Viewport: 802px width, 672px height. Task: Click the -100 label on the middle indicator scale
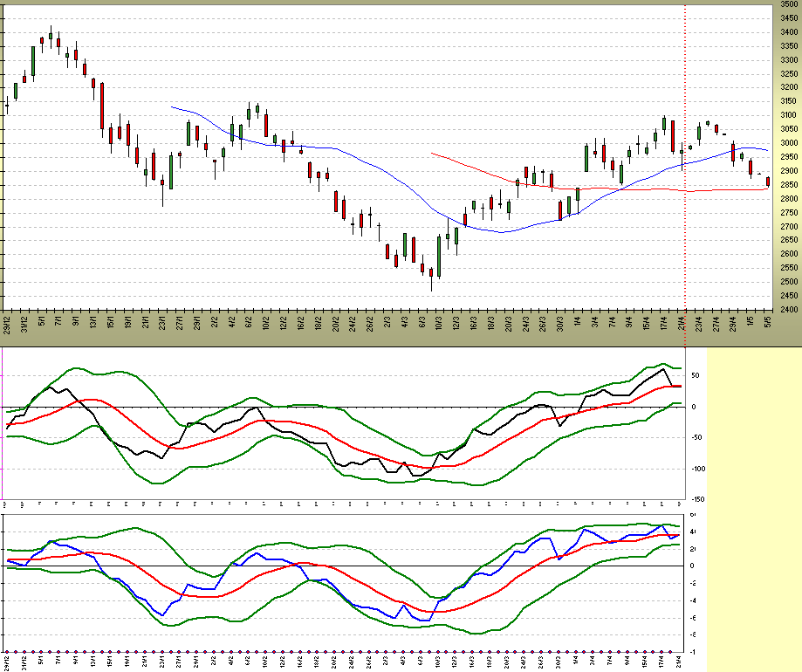(696, 469)
